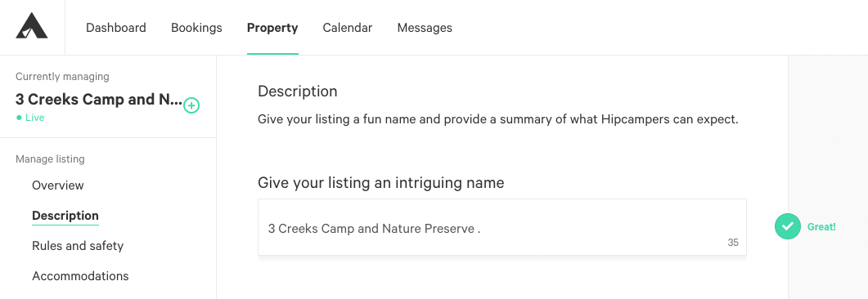Click into the listing name input field
The height and width of the screenshot is (299, 868).
click(502, 227)
